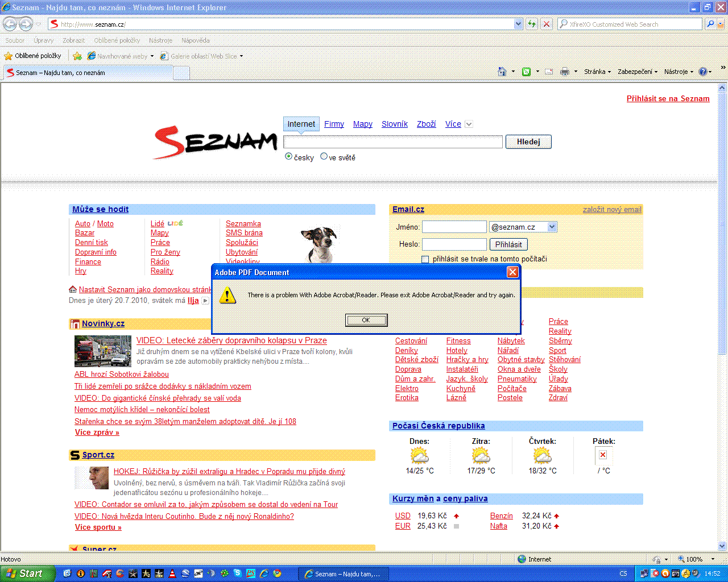Click the Seznam search input field
The height and width of the screenshot is (582, 728).
coord(393,142)
